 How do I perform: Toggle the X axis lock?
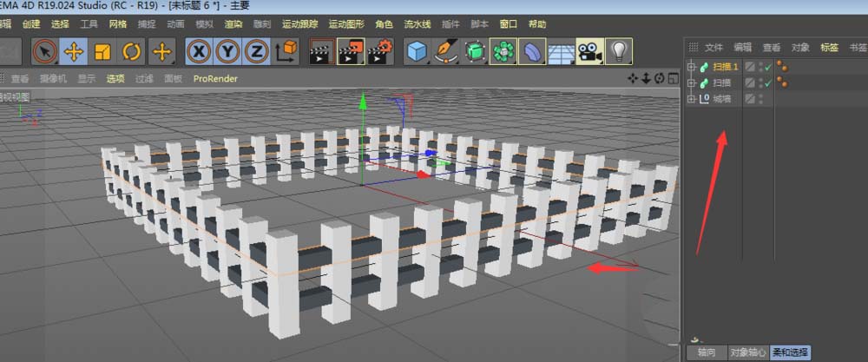pos(200,52)
